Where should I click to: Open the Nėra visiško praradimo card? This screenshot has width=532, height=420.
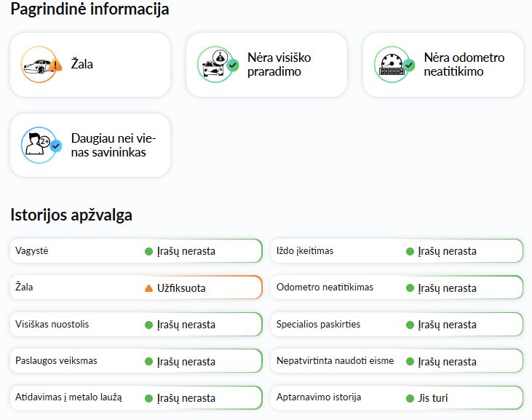tap(266, 65)
